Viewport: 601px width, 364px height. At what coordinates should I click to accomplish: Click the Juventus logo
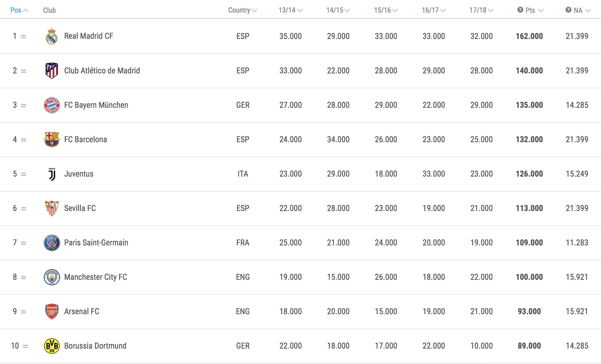tap(52, 174)
